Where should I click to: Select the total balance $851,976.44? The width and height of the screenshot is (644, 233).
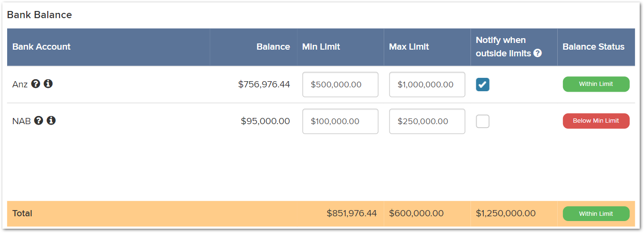point(352,213)
